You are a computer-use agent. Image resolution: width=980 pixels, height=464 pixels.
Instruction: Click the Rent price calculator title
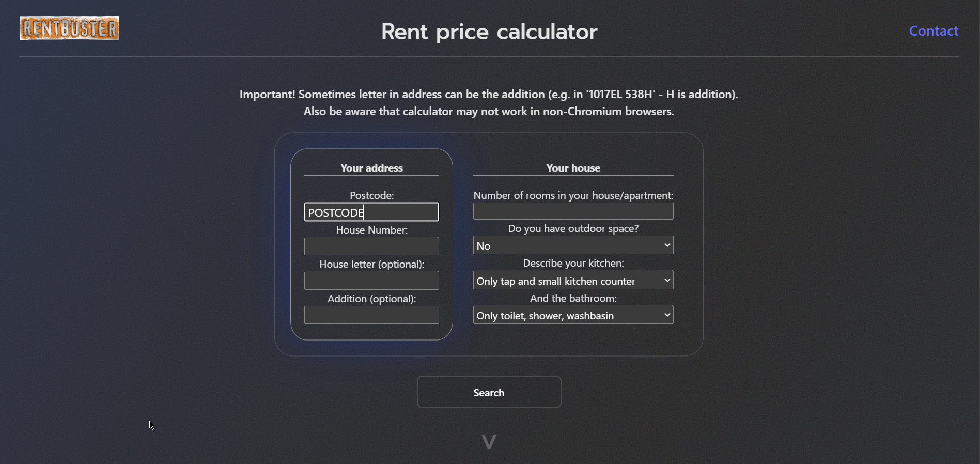pos(489,32)
